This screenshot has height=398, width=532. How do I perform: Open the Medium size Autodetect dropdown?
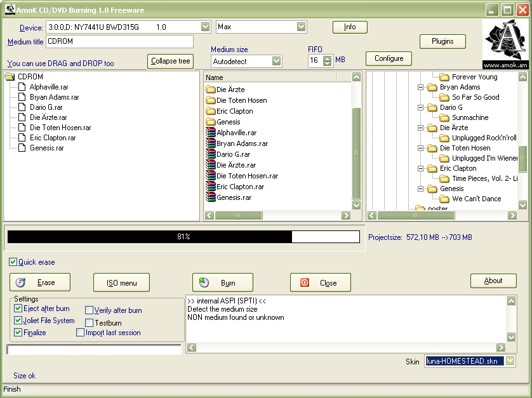(277, 61)
